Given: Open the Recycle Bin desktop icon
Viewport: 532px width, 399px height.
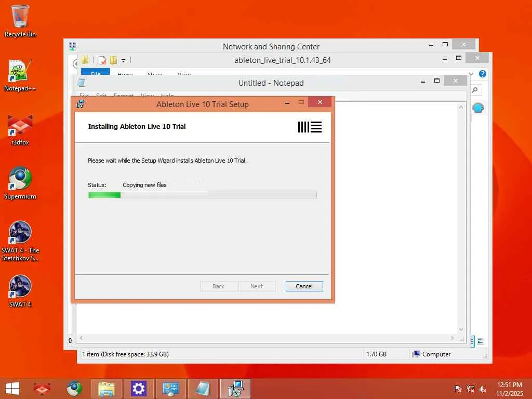Looking at the screenshot, I should point(20,21).
